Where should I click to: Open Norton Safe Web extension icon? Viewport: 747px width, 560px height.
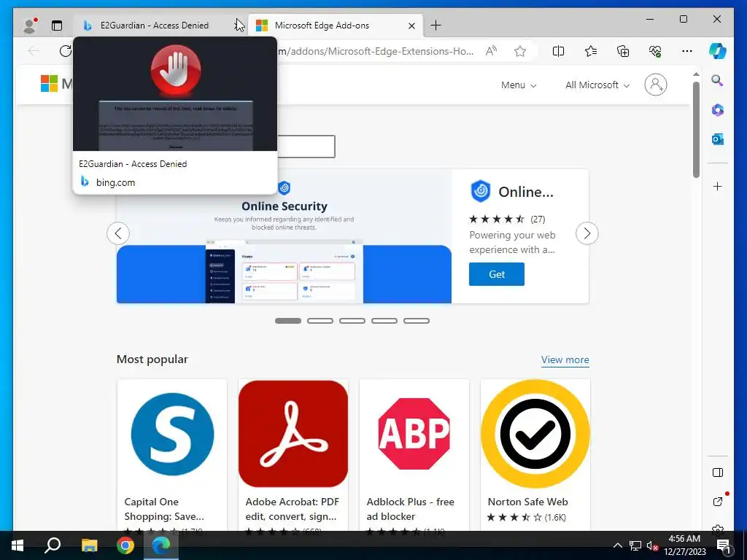(535, 434)
